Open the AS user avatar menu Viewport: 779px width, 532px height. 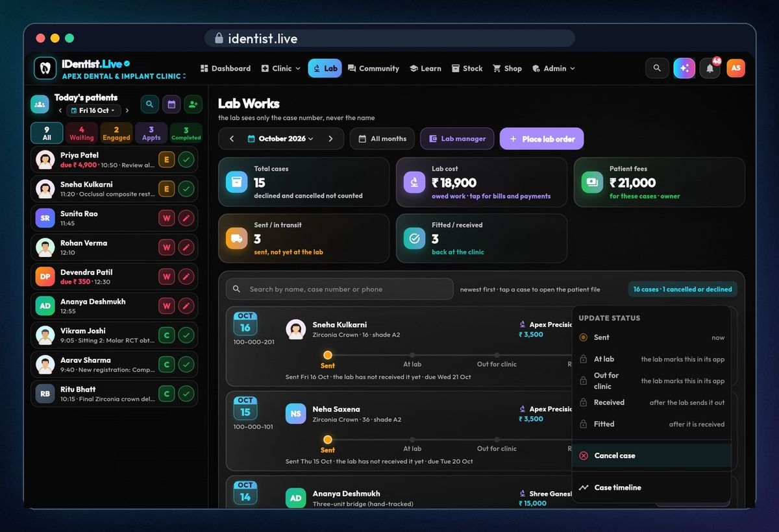(736, 68)
